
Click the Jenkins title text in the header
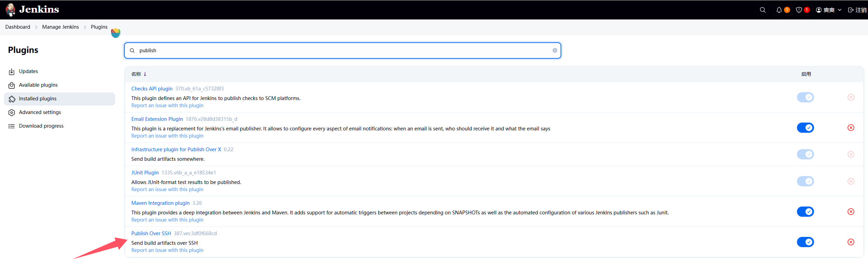tap(39, 10)
